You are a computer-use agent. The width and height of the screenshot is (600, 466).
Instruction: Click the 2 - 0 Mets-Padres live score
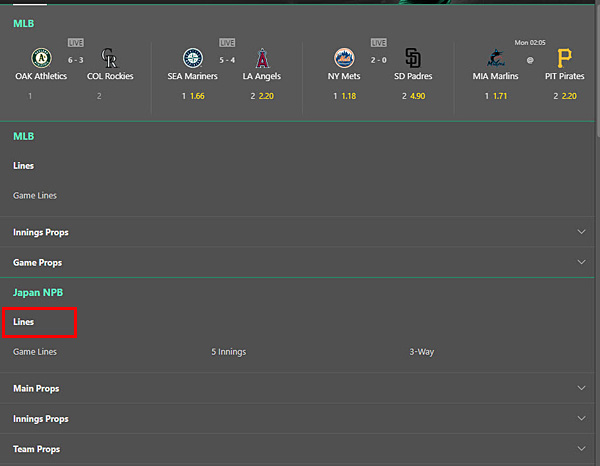pyautogui.click(x=378, y=60)
